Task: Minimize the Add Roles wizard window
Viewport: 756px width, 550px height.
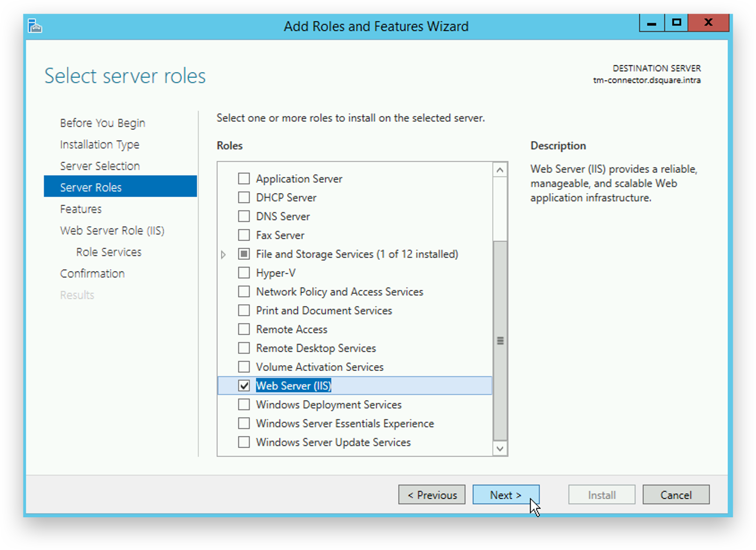Action: click(x=652, y=23)
